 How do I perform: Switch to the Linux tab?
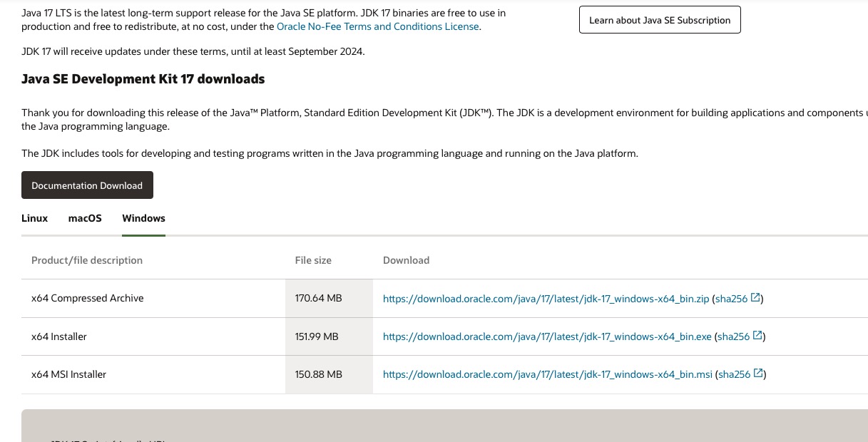(34, 218)
